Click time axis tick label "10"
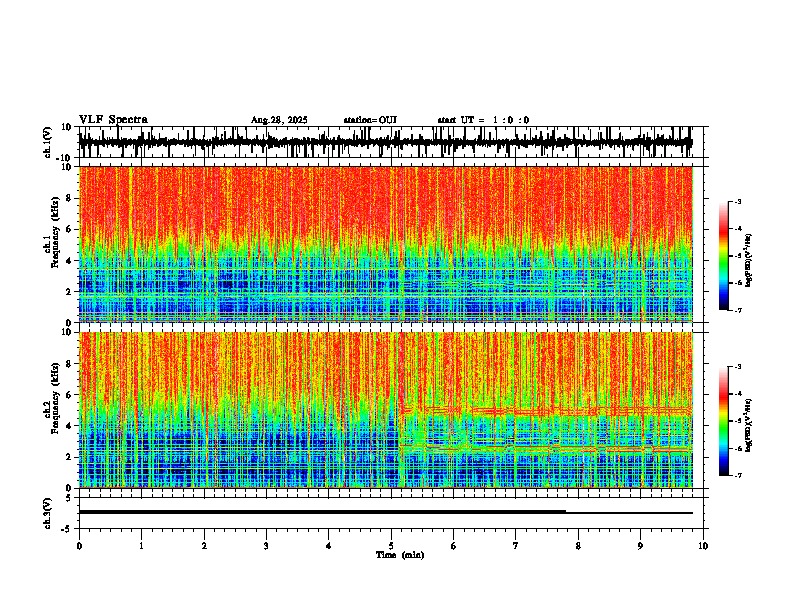 [703, 546]
